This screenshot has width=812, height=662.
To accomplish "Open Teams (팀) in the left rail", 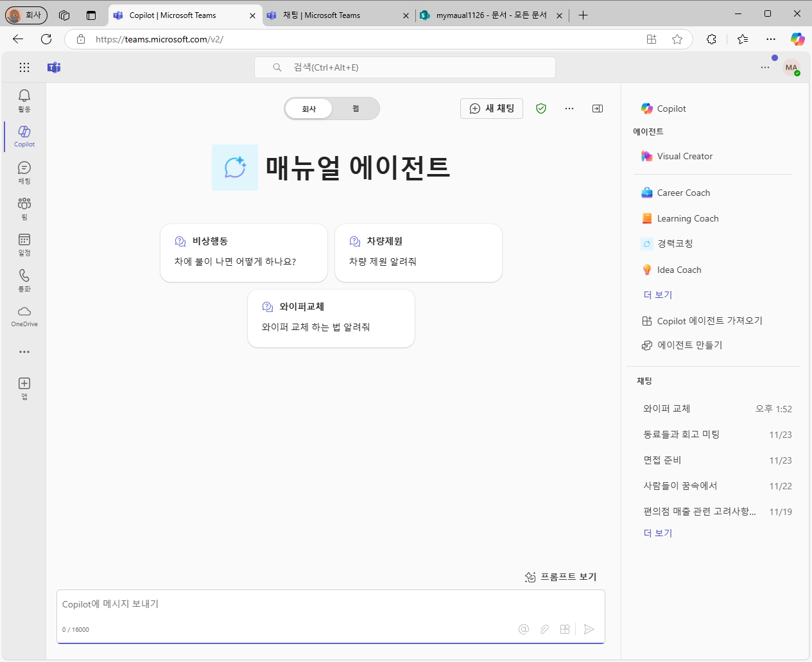I will [x=24, y=208].
